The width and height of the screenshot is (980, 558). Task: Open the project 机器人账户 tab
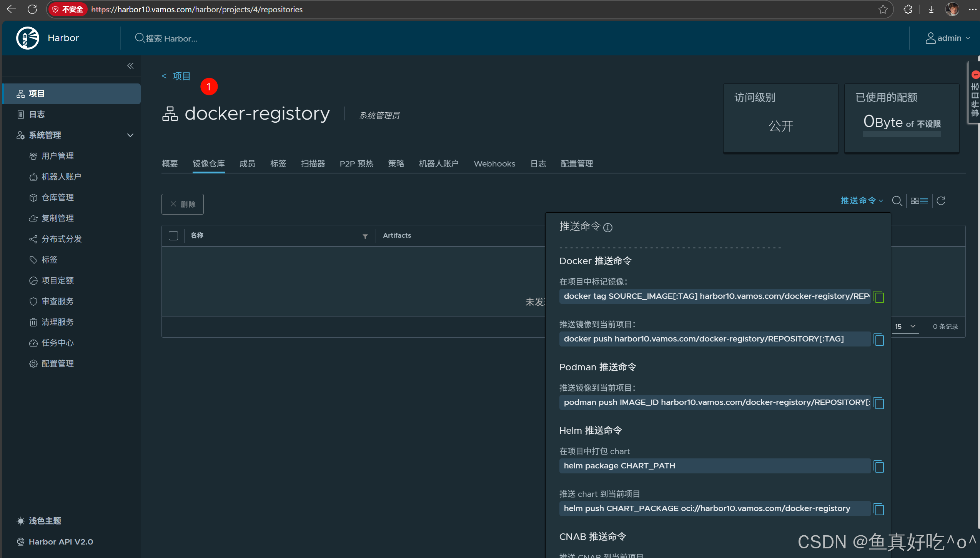(439, 164)
